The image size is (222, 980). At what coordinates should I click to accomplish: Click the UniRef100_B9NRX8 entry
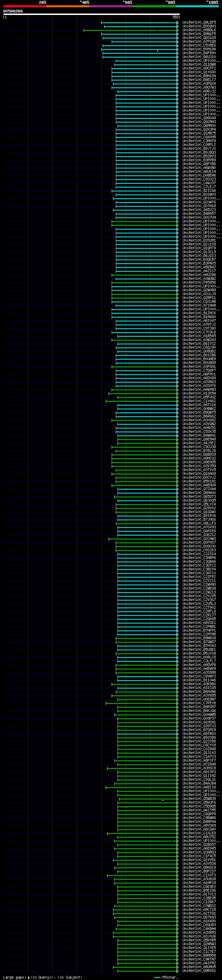[x=199, y=638]
